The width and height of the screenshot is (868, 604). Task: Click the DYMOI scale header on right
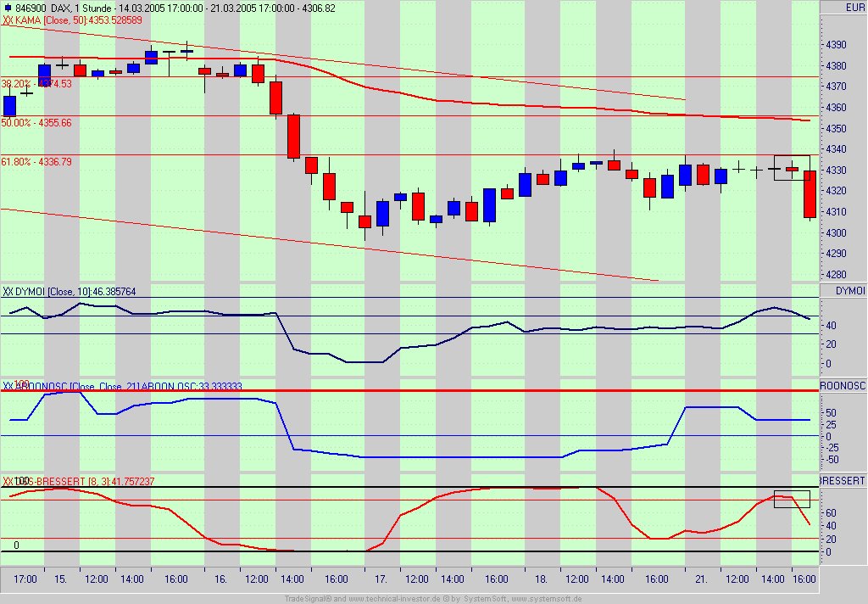pos(849,291)
